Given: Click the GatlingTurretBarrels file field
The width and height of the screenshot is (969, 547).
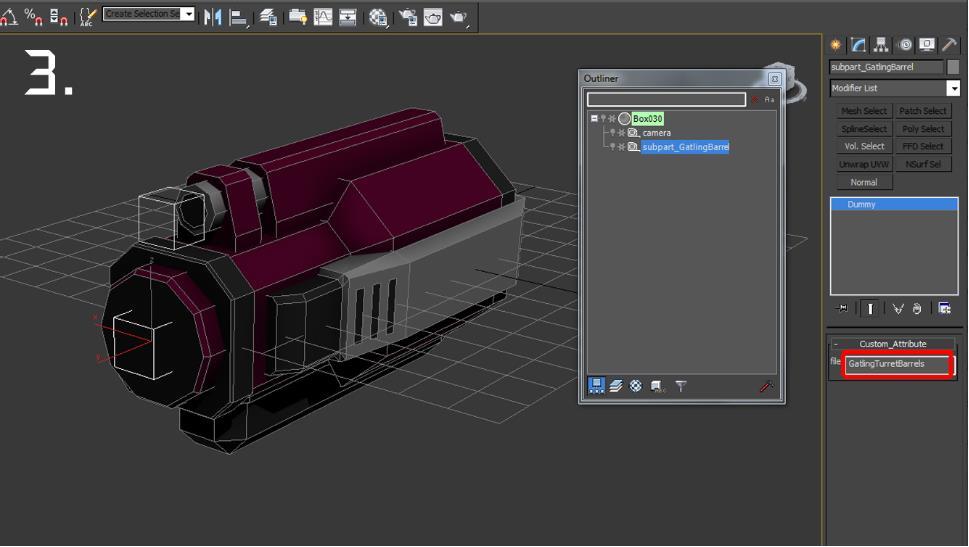Looking at the screenshot, I should pos(897,364).
